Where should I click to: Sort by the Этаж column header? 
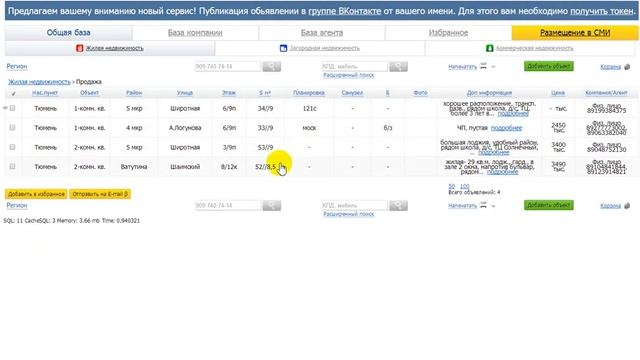coord(229,93)
